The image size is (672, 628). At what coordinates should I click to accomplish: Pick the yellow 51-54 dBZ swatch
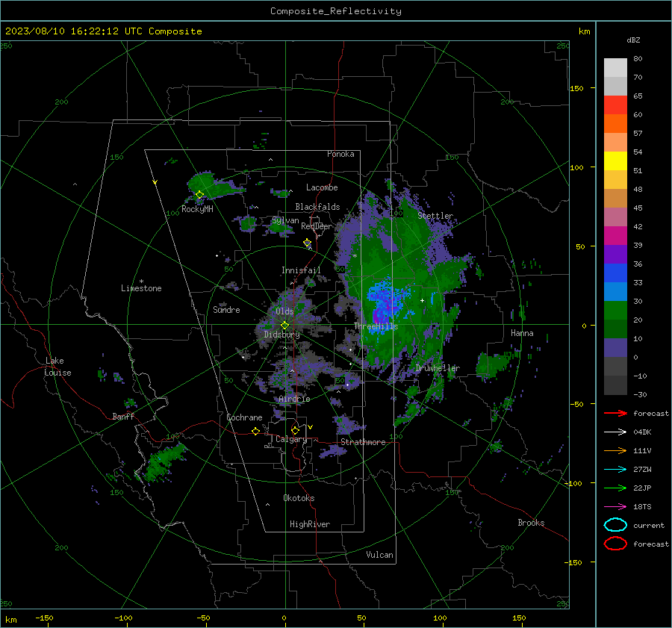(x=615, y=161)
